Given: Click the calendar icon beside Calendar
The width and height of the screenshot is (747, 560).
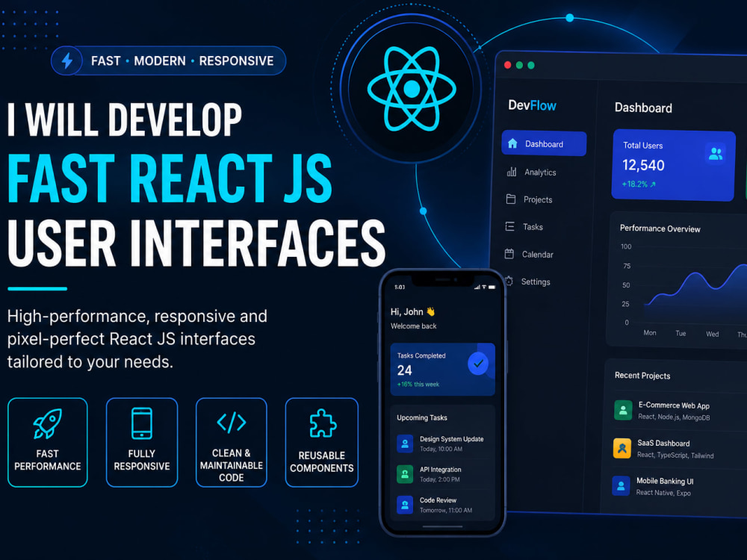Looking at the screenshot, I should (509, 254).
